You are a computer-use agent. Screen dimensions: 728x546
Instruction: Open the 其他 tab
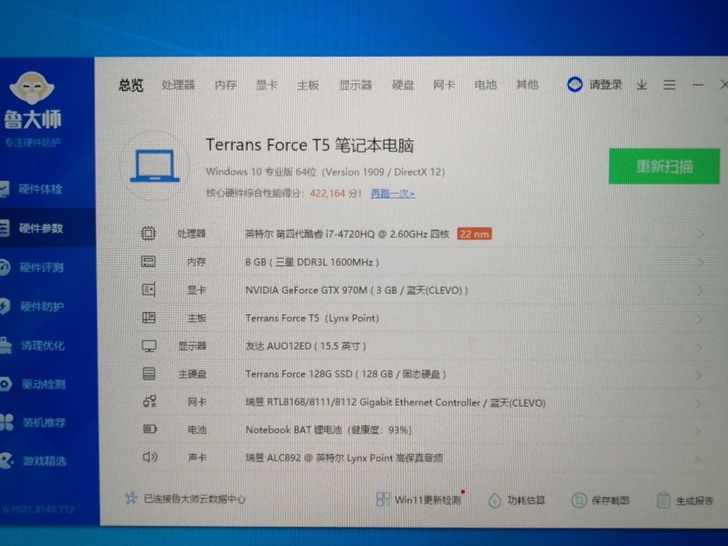tap(527, 84)
